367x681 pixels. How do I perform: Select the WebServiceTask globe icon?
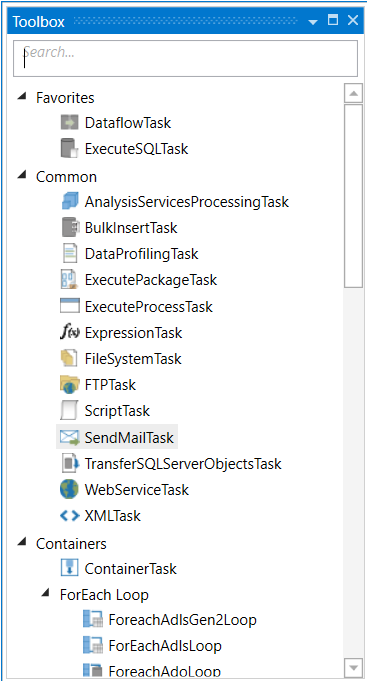click(69, 489)
